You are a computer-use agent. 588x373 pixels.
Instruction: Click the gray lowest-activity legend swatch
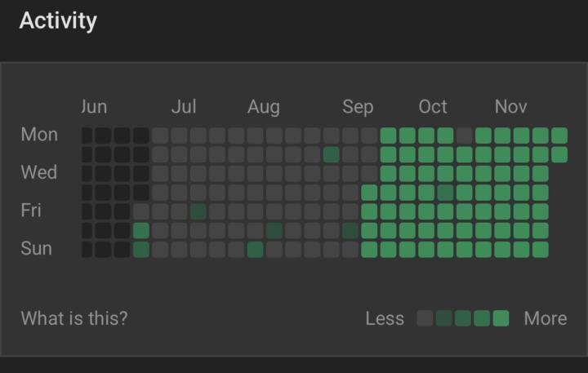click(x=425, y=318)
